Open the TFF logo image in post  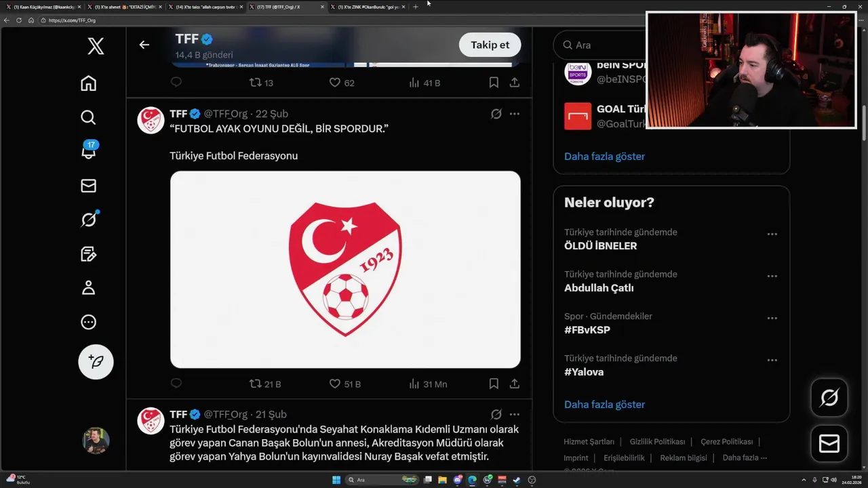pyautogui.click(x=345, y=269)
